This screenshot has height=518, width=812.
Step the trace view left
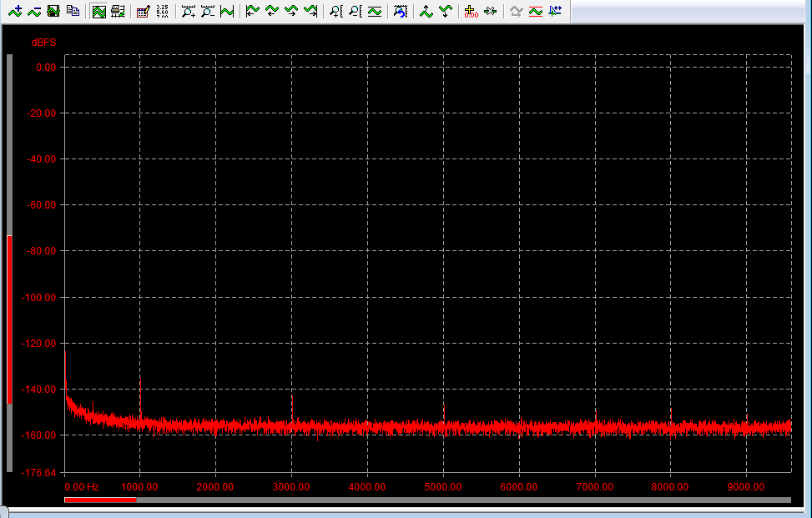click(x=272, y=11)
